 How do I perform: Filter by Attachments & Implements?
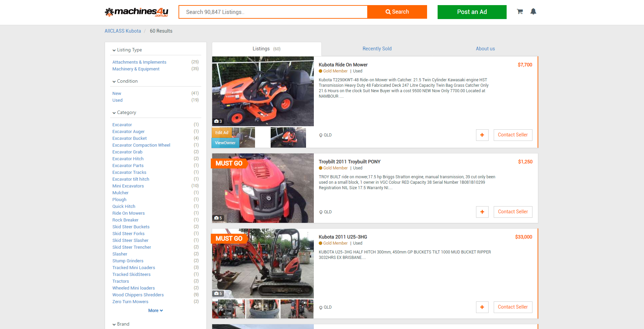139,62
